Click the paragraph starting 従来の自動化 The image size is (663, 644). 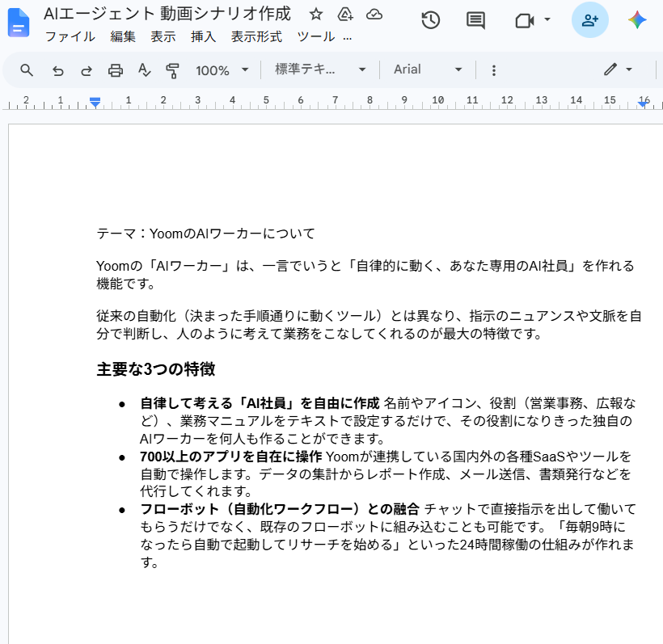tap(369, 325)
